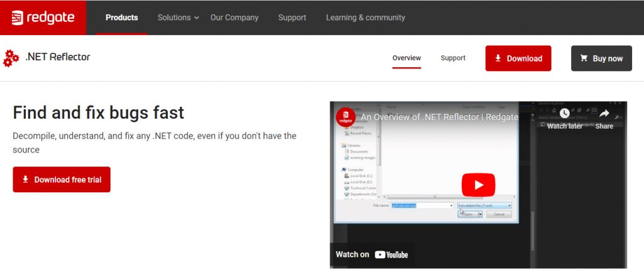Expand the Solutions dropdown menu
Viewport: 644px width, 272px height.
[x=178, y=18]
